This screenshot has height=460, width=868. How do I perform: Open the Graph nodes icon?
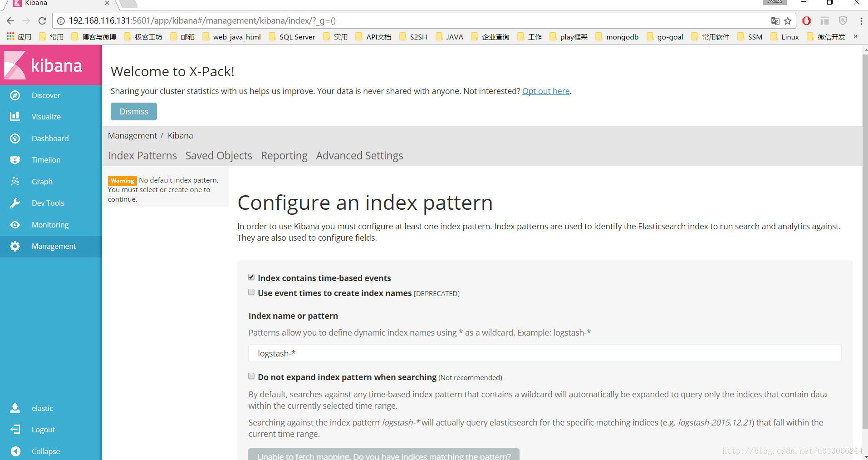tap(15, 182)
